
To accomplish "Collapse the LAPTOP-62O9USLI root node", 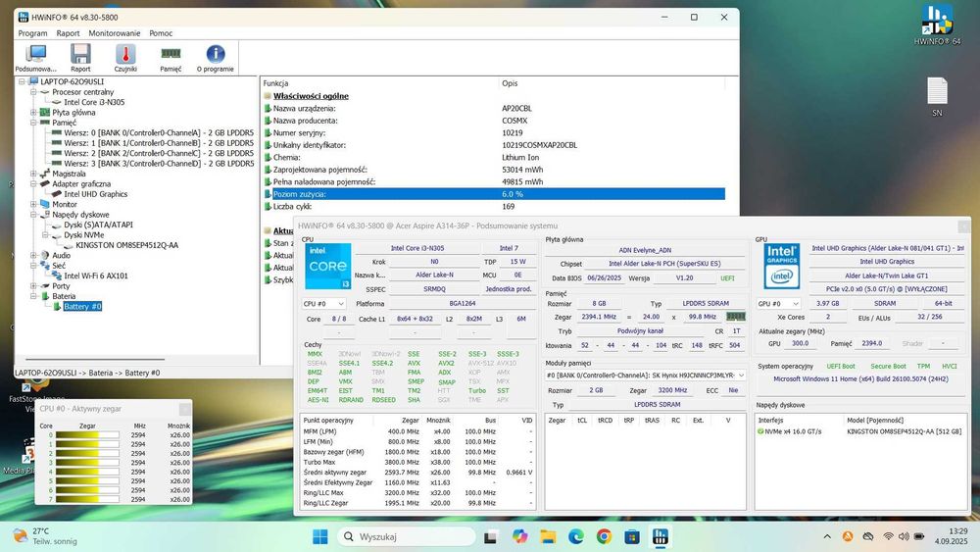I will pyautogui.click(x=22, y=81).
